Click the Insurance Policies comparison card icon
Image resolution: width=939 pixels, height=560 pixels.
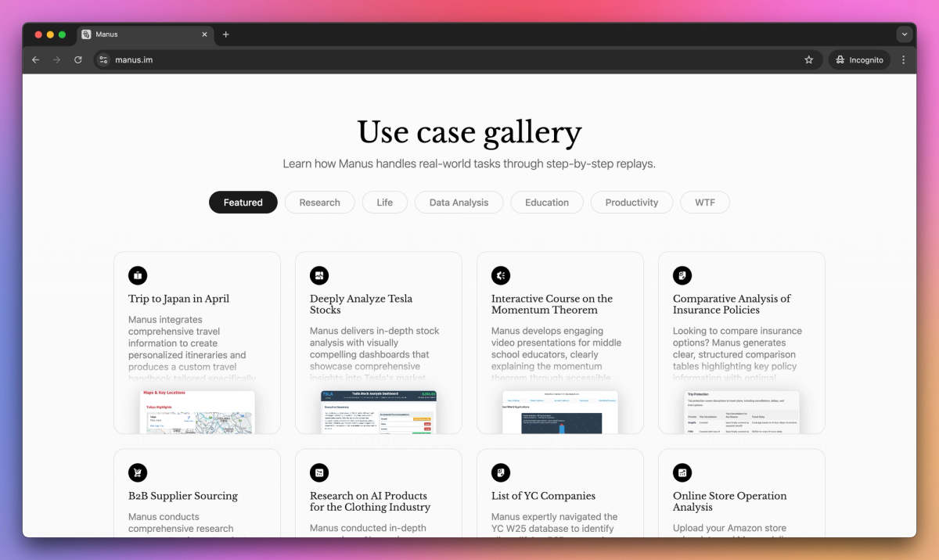tap(682, 275)
